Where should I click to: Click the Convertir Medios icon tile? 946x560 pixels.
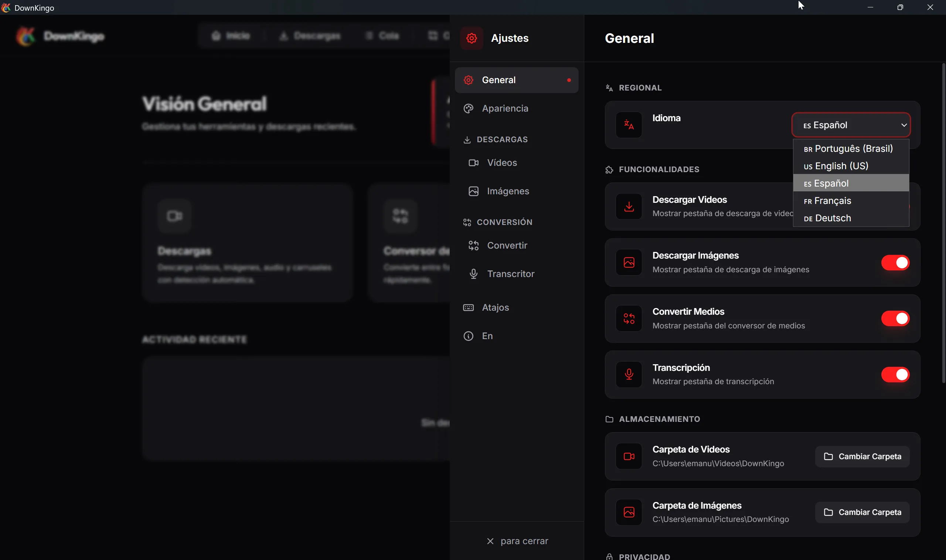tap(629, 318)
